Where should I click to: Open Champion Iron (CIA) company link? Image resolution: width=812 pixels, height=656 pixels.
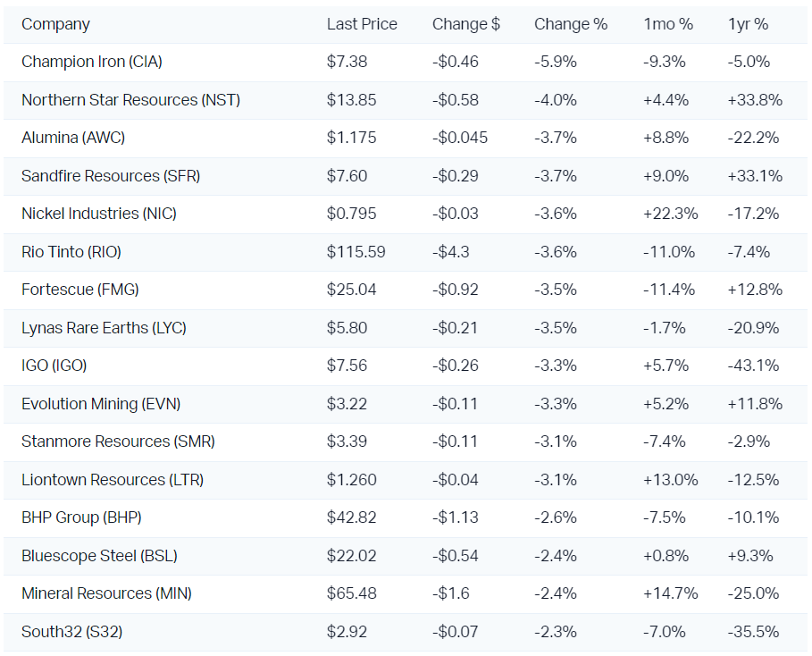pos(92,62)
